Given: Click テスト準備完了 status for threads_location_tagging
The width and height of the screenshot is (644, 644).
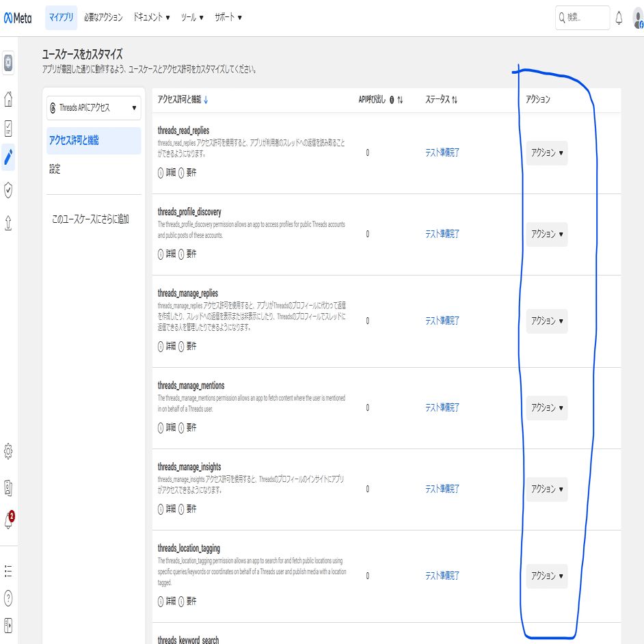Looking at the screenshot, I should 442,576.
